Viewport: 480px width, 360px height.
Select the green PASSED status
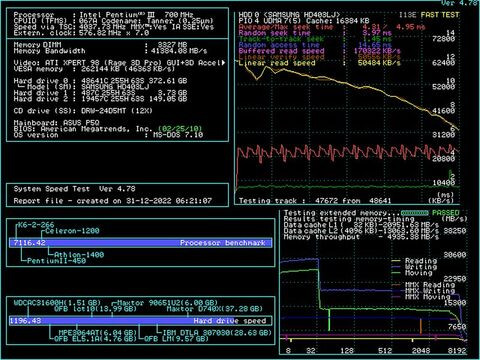coord(446,213)
